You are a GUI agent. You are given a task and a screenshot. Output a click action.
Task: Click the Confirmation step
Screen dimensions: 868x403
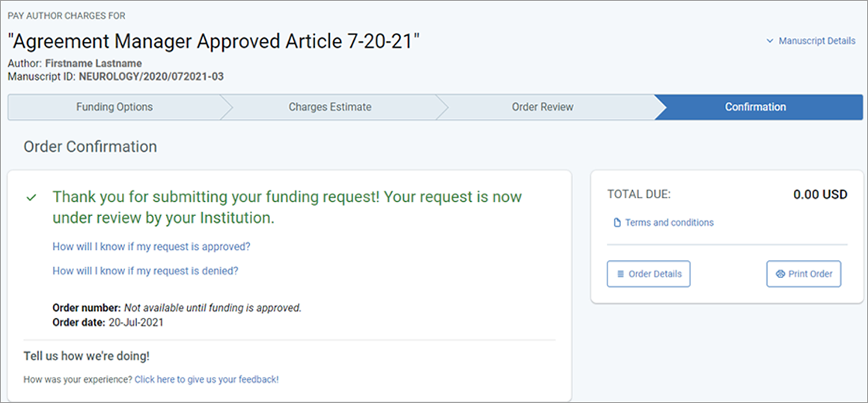pyautogui.click(x=756, y=107)
